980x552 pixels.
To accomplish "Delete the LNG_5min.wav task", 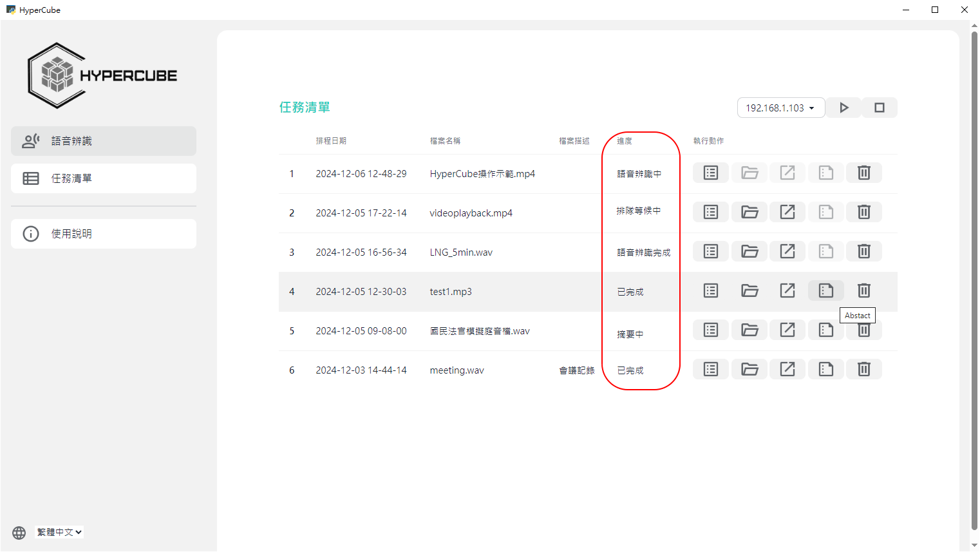I will pyautogui.click(x=864, y=251).
